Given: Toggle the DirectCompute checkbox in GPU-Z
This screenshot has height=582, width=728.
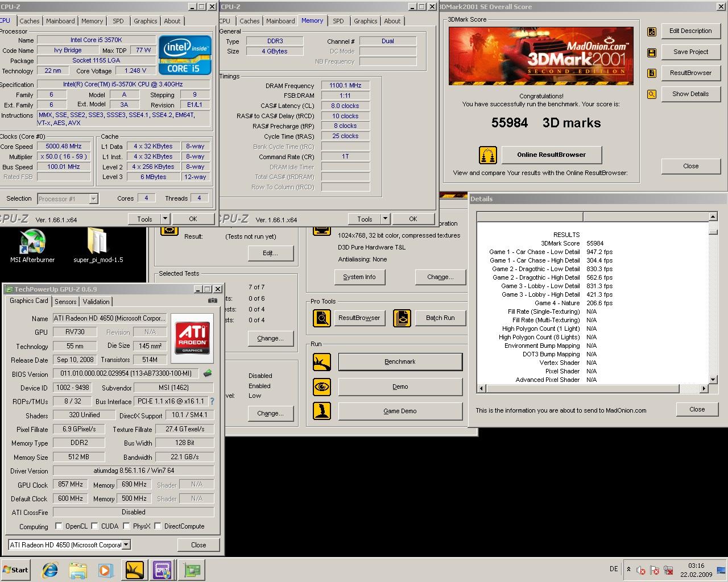Looking at the screenshot, I should [158, 526].
